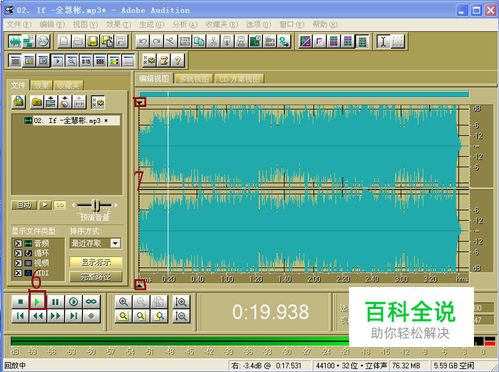Click the record button in transport controls
The image size is (499, 372).
pos(91,316)
